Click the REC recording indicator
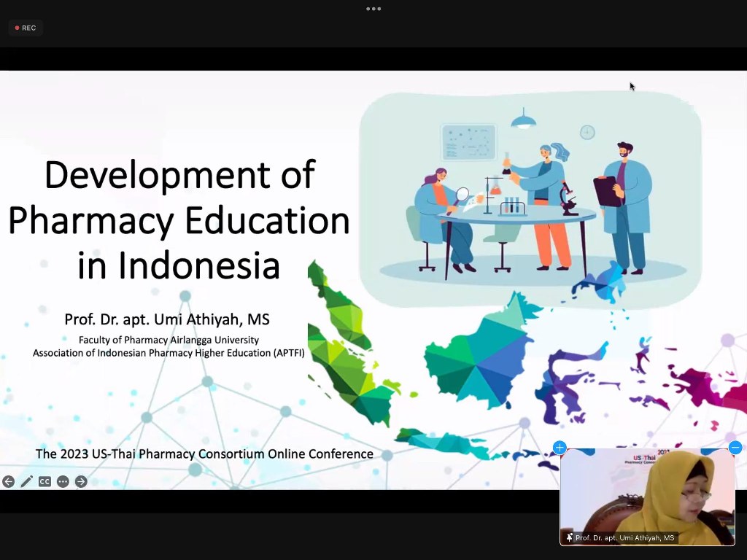747x560 pixels. click(x=26, y=28)
